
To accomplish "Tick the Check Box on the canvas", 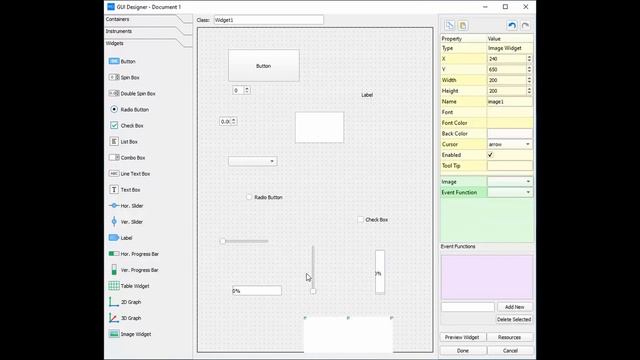I will pos(360,220).
